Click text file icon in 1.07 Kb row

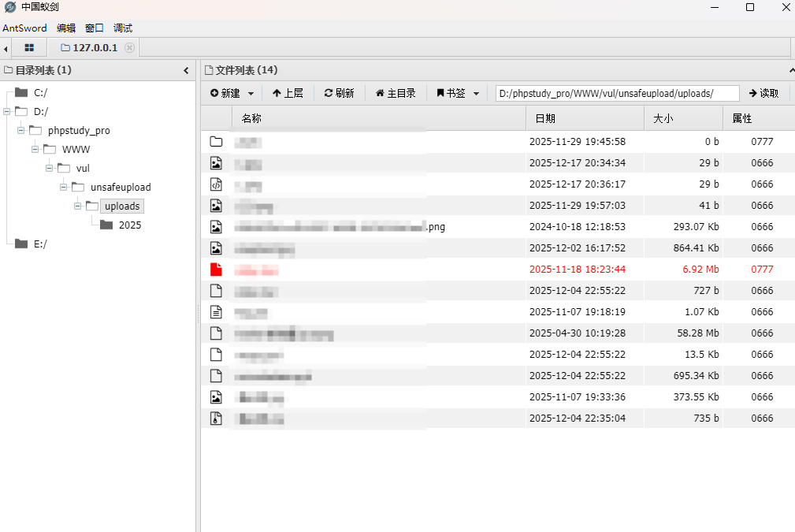(216, 312)
